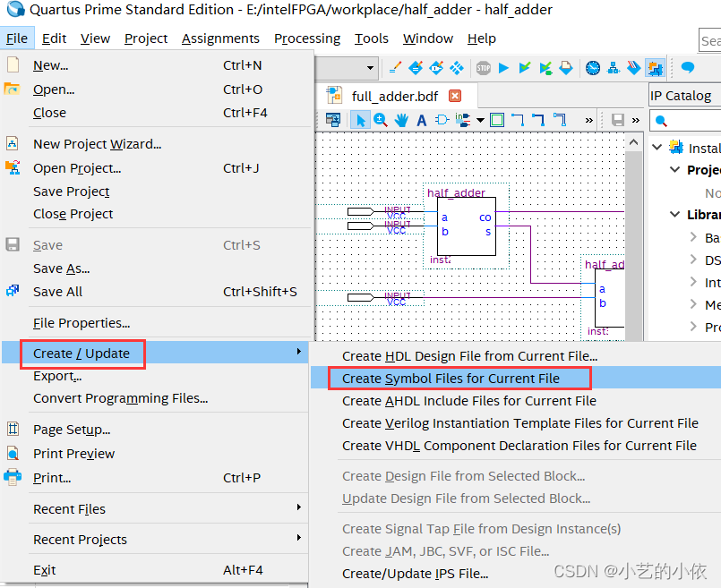Viewport: 721px width, 588px height.
Task: Click the detach window icon in editor toolbar
Action: [333, 120]
